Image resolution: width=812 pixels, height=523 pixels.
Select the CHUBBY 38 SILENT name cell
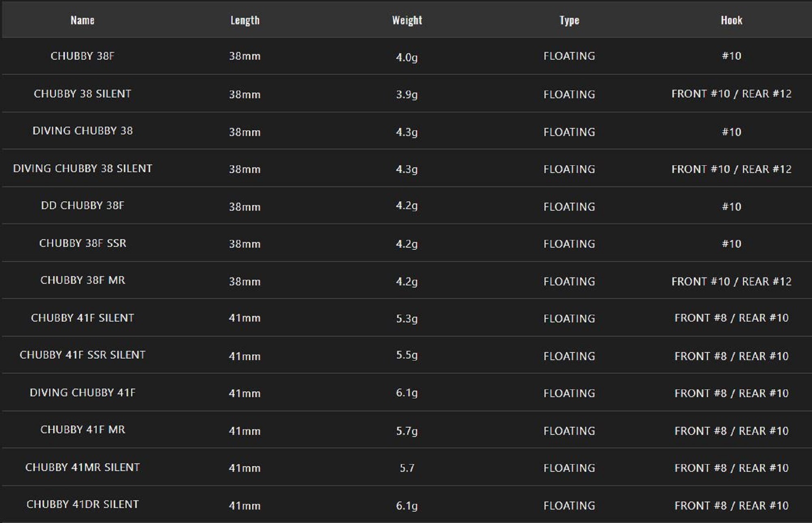[x=82, y=94]
